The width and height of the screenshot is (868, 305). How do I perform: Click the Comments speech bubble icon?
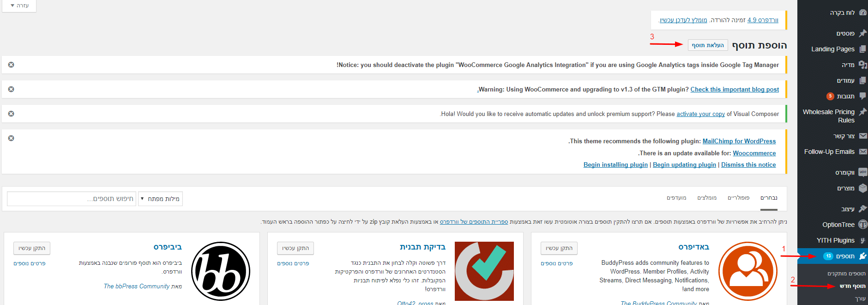coord(862,96)
